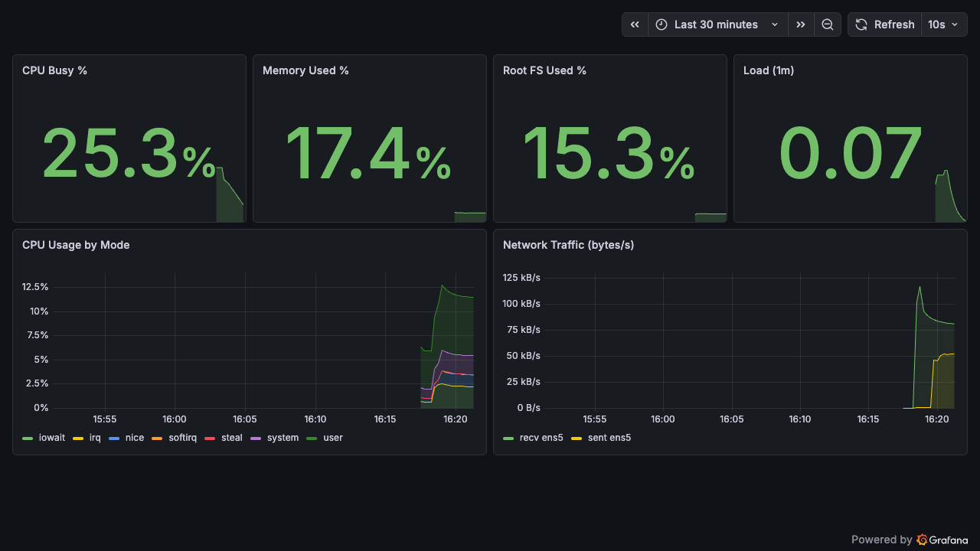The height and width of the screenshot is (551, 980).
Task: Click the 25.3% CPU busy value
Action: [129, 155]
